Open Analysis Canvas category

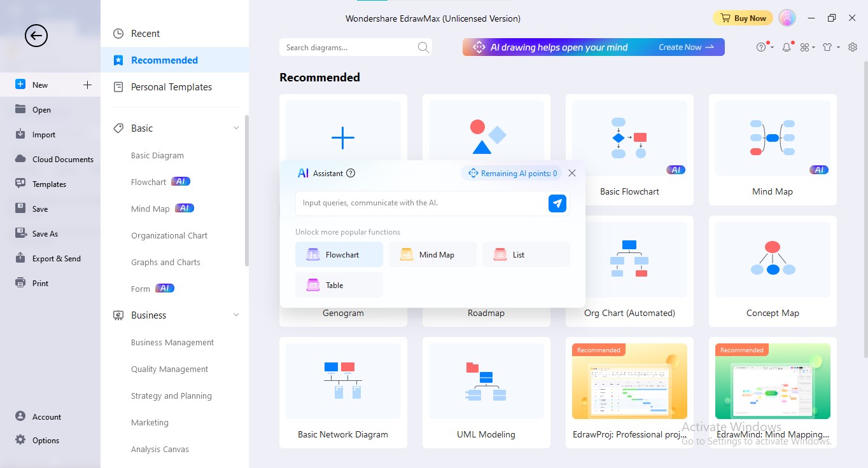tap(160, 449)
